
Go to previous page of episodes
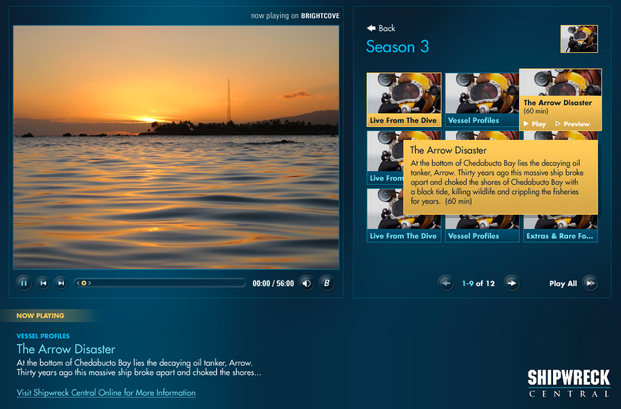coord(446,283)
